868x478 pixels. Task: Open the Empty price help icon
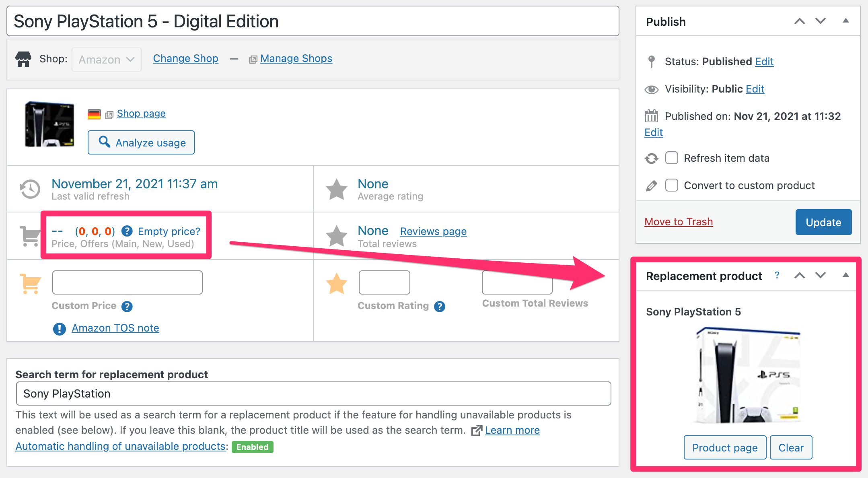click(128, 231)
